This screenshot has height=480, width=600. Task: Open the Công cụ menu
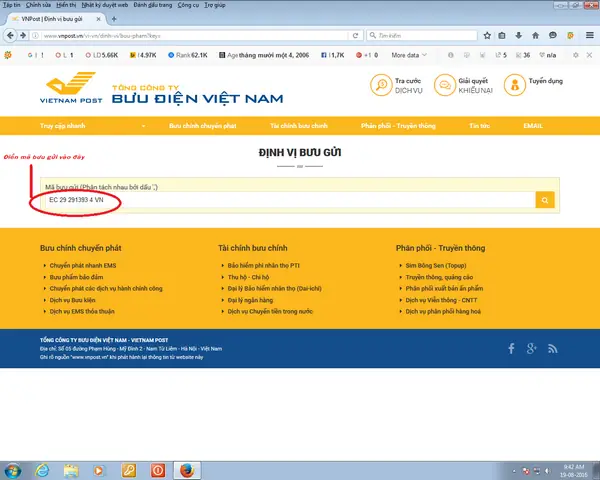click(x=188, y=5)
